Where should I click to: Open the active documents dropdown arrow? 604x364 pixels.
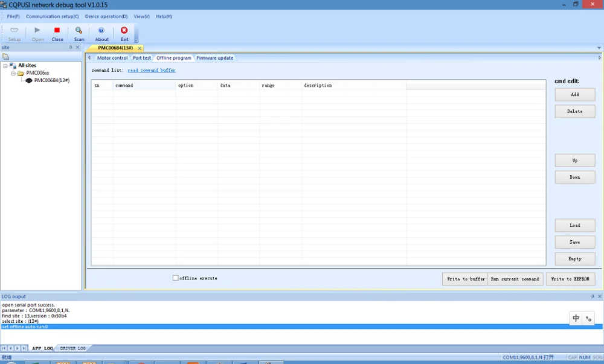click(x=599, y=48)
